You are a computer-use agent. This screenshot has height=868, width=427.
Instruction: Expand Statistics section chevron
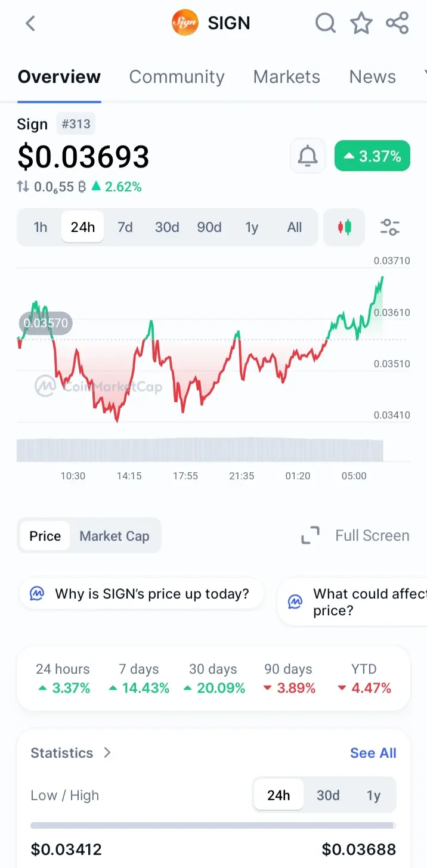tap(107, 753)
